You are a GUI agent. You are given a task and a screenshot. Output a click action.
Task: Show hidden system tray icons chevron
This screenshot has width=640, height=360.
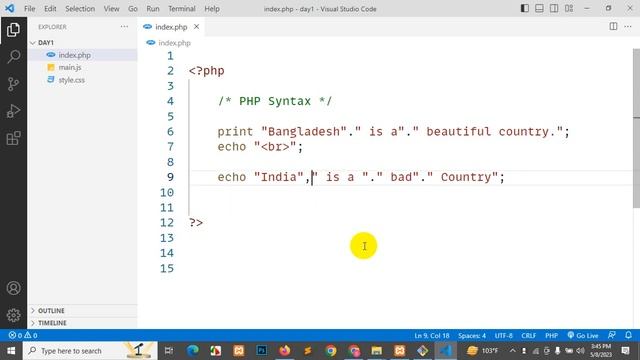point(513,351)
